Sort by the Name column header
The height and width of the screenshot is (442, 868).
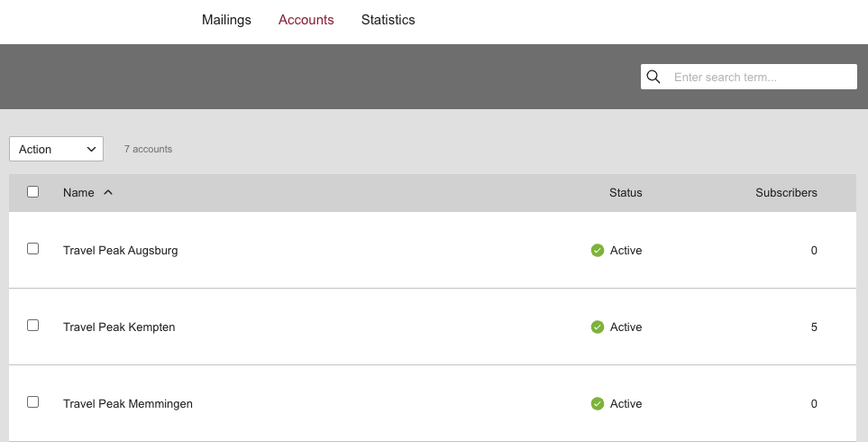[x=78, y=193]
